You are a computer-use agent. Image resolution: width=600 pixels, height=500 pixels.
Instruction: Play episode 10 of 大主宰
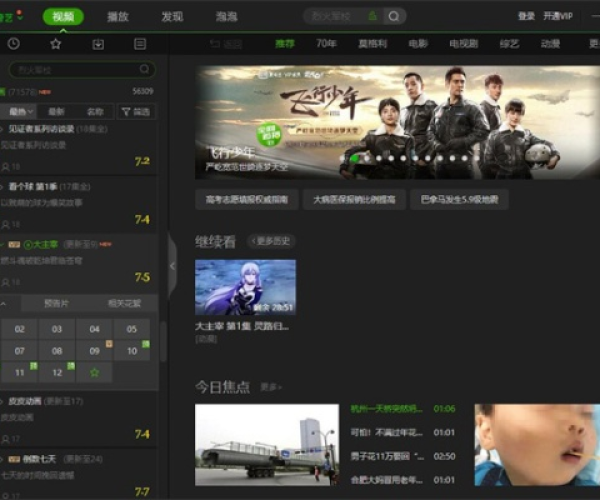pos(132,351)
